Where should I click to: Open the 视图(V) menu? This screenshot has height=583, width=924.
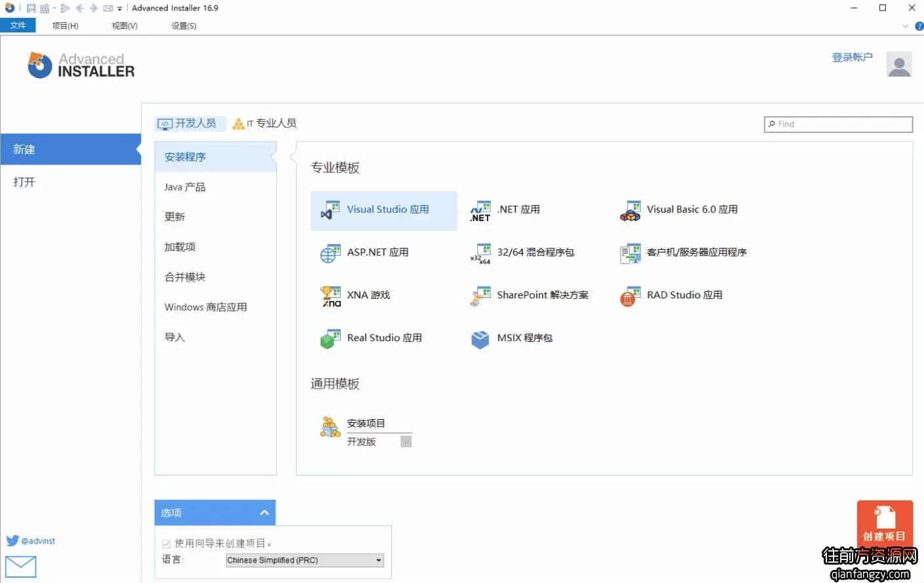[125, 26]
